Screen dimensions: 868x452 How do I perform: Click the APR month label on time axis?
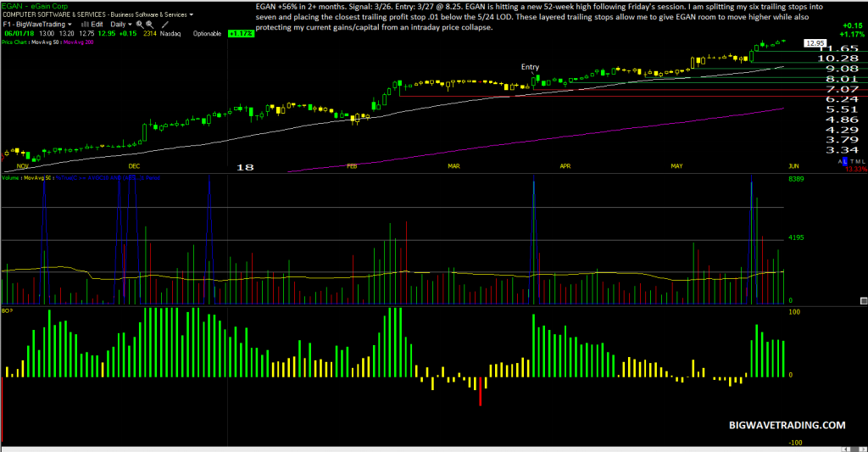coord(565,166)
